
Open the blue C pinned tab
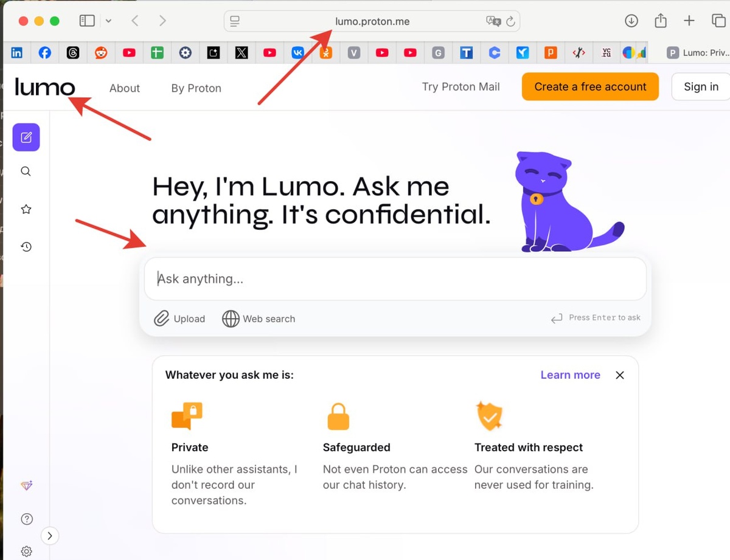pos(495,53)
